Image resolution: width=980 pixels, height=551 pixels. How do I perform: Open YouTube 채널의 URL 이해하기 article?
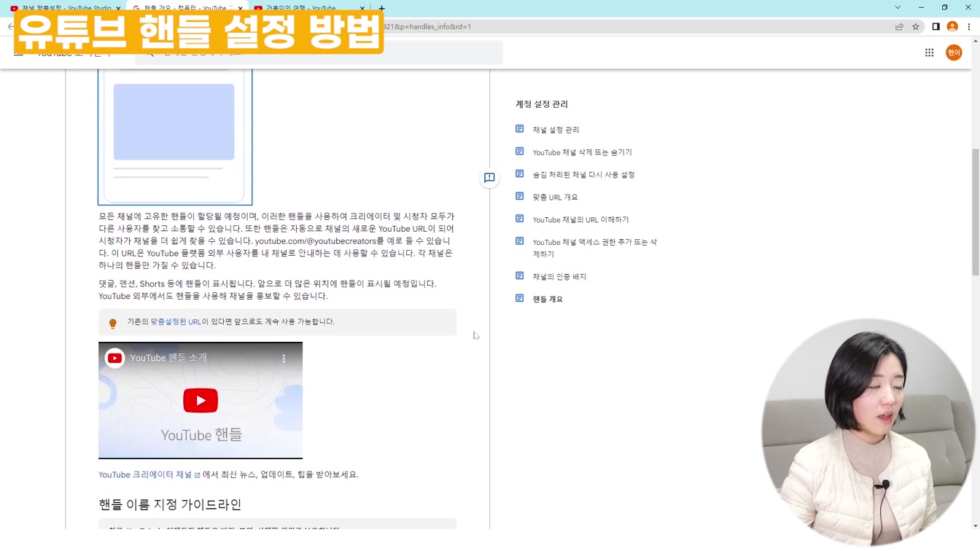[580, 220]
